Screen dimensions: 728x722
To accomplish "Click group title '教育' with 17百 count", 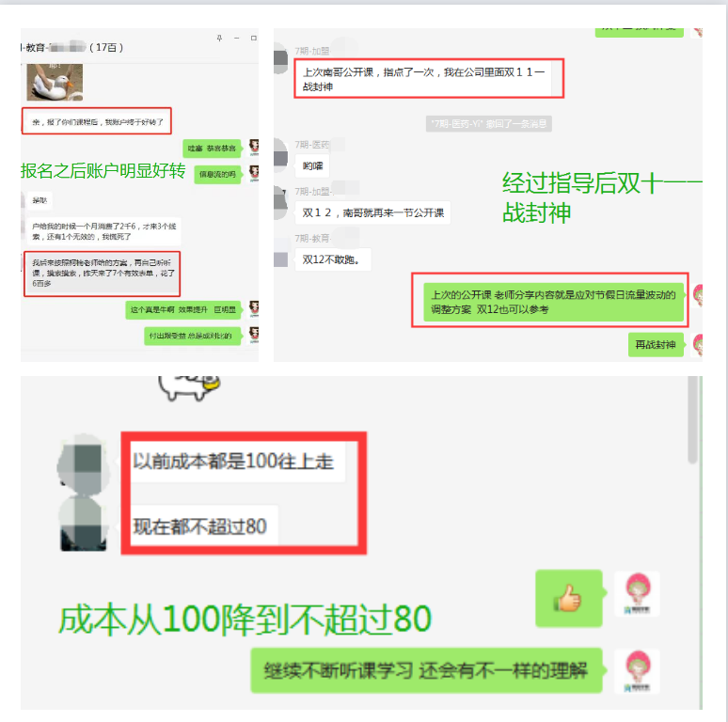I will pyautogui.click(x=72, y=47).
